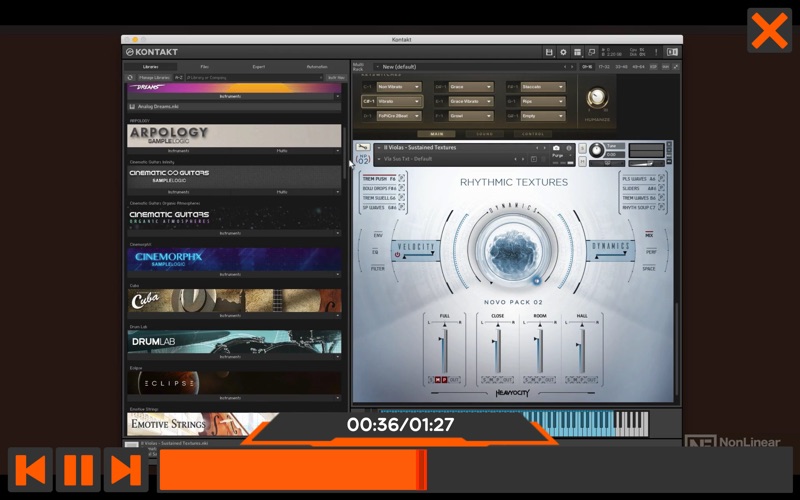Toggle the P button on FULL mic channel
This screenshot has width=800, height=500.
click(444, 380)
